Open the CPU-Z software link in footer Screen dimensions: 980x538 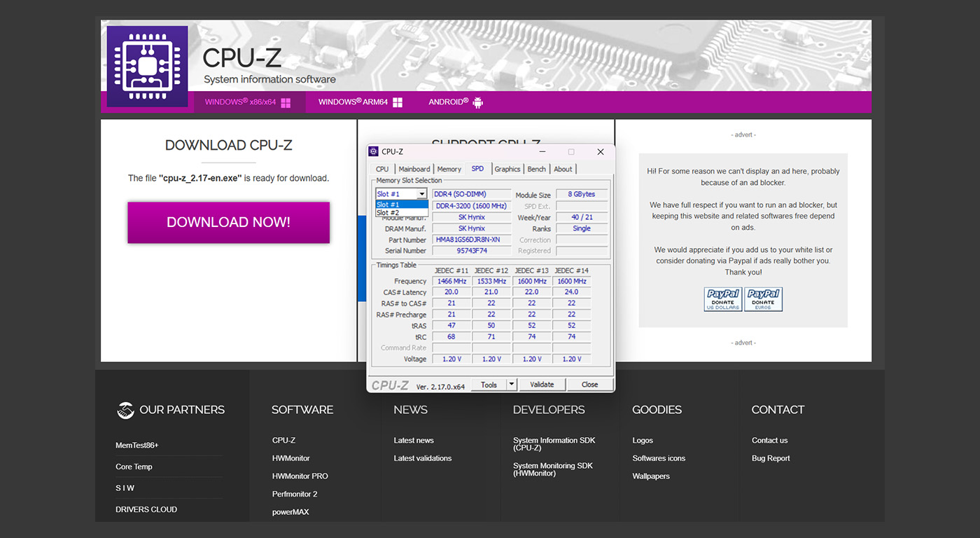(x=284, y=441)
